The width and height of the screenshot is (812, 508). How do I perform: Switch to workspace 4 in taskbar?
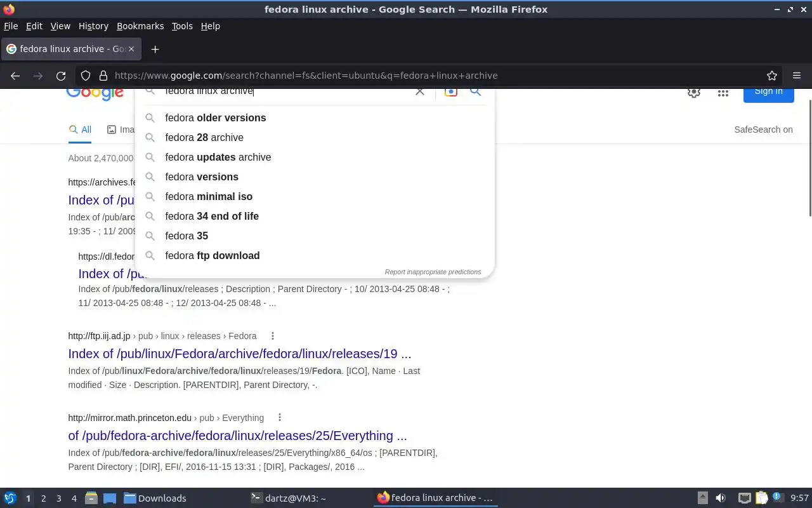(74, 498)
